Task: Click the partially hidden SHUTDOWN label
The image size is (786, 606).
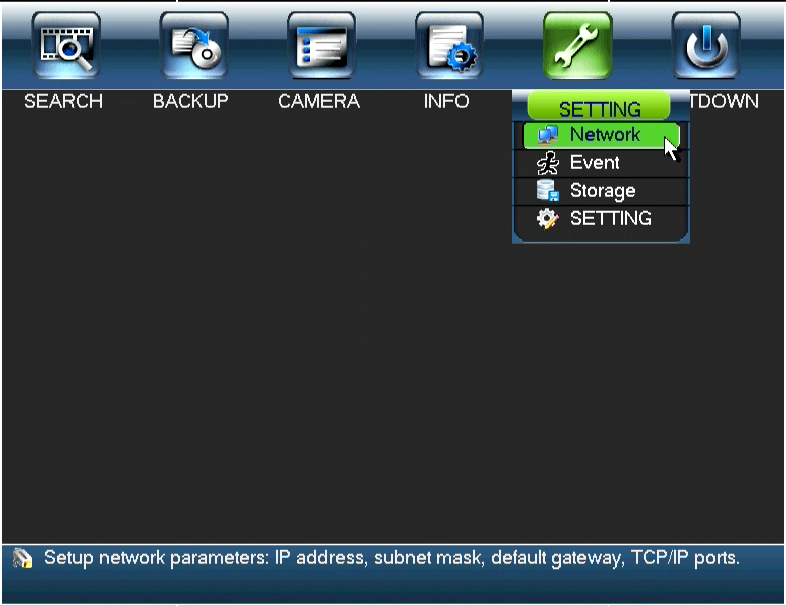Action: (x=724, y=101)
